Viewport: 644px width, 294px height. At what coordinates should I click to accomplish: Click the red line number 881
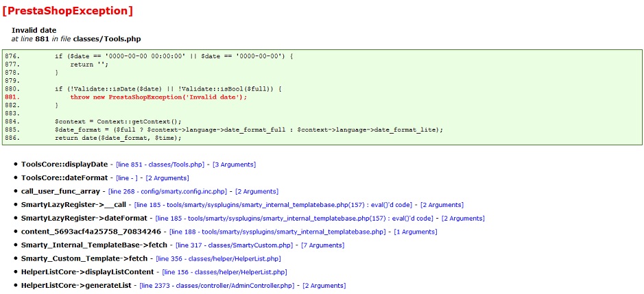click(12, 97)
